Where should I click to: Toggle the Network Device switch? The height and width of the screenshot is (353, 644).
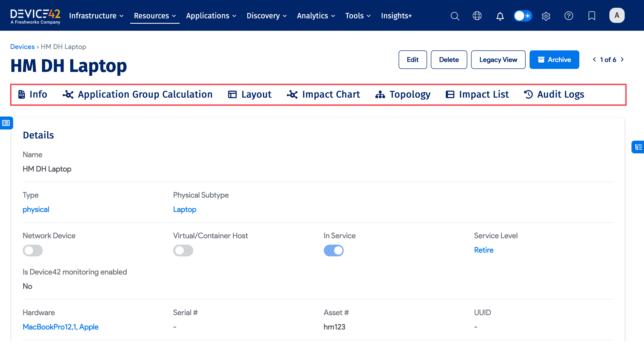32,250
